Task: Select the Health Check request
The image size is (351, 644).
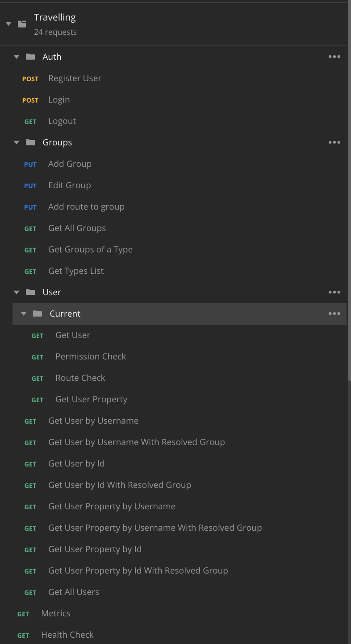Action: coord(67,635)
